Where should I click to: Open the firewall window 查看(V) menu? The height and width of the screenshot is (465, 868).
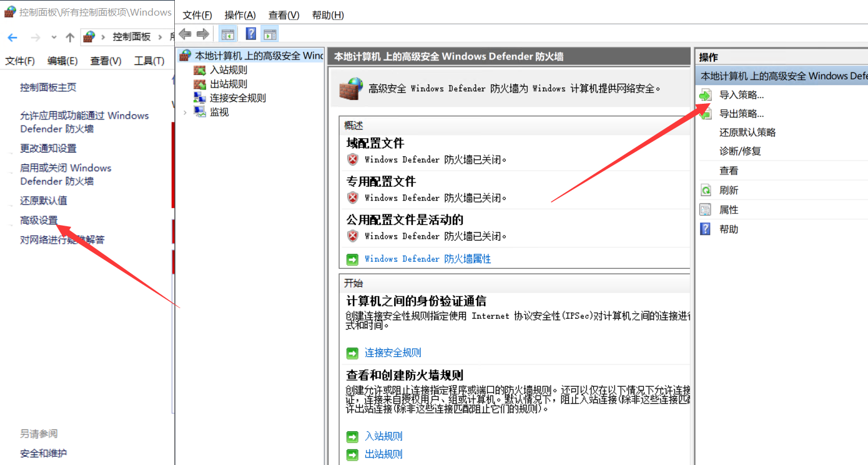pos(284,15)
